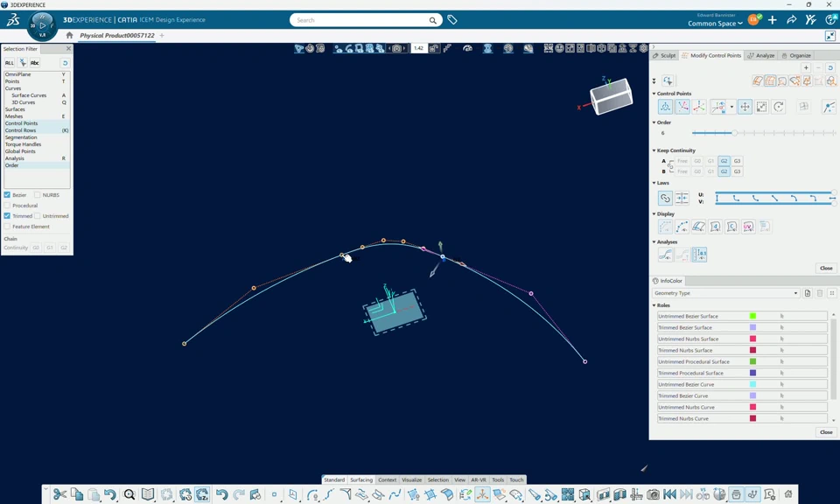
Task: Click the camera capture icon in bottom toolbar
Action: 653,494
